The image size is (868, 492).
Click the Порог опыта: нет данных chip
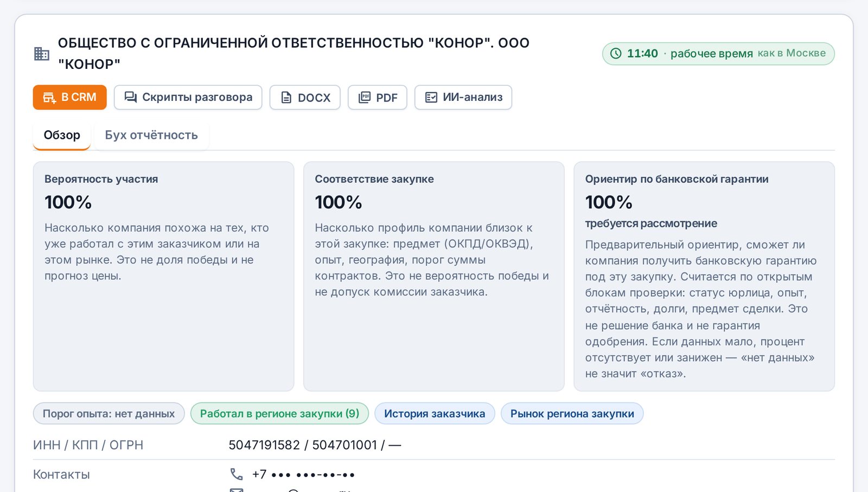[108, 413]
